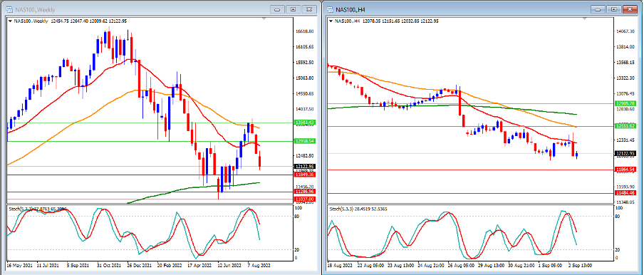Maximize the NAS100 Weekly chart window

pos(294,9)
